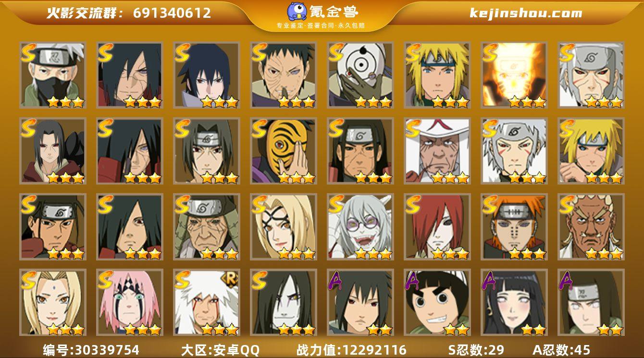644x358 pixels.
Task: Click the kejinshou.com website text
Action: tap(526, 13)
